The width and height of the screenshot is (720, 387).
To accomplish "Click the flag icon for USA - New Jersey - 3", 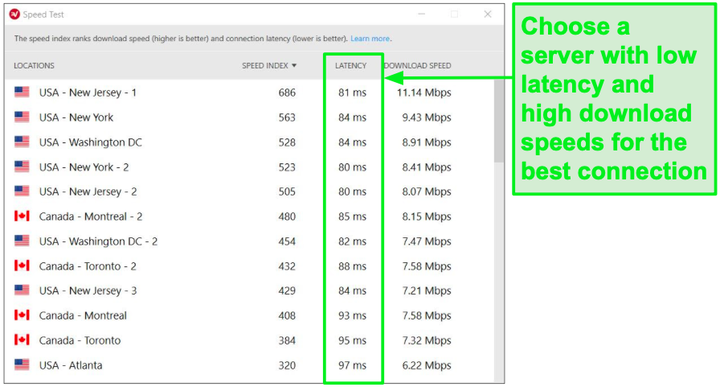I will pos(22,291).
